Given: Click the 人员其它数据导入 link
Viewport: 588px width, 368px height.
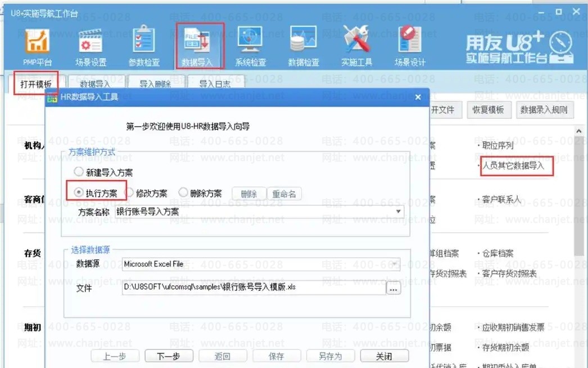Looking at the screenshot, I should (x=513, y=167).
